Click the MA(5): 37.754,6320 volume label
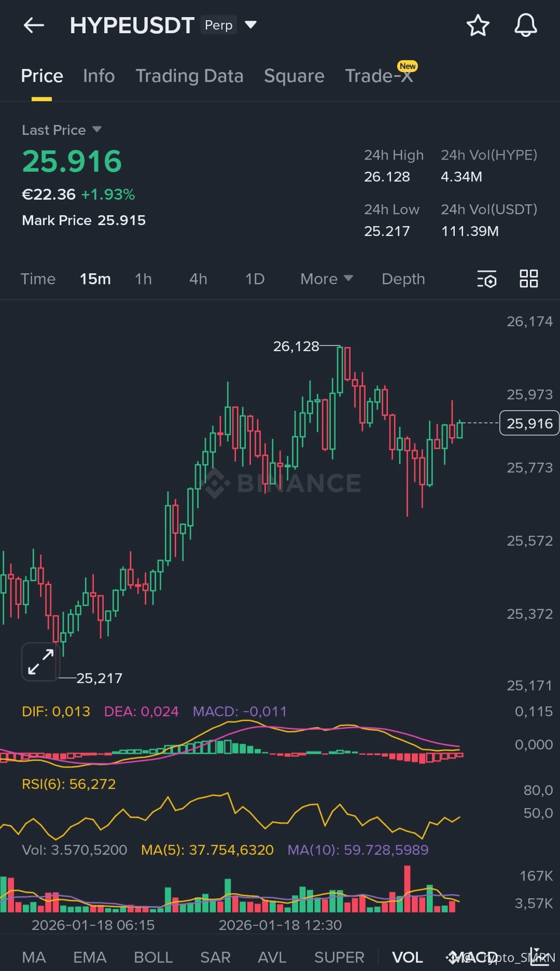This screenshot has height=971, width=560. click(x=207, y=850)
